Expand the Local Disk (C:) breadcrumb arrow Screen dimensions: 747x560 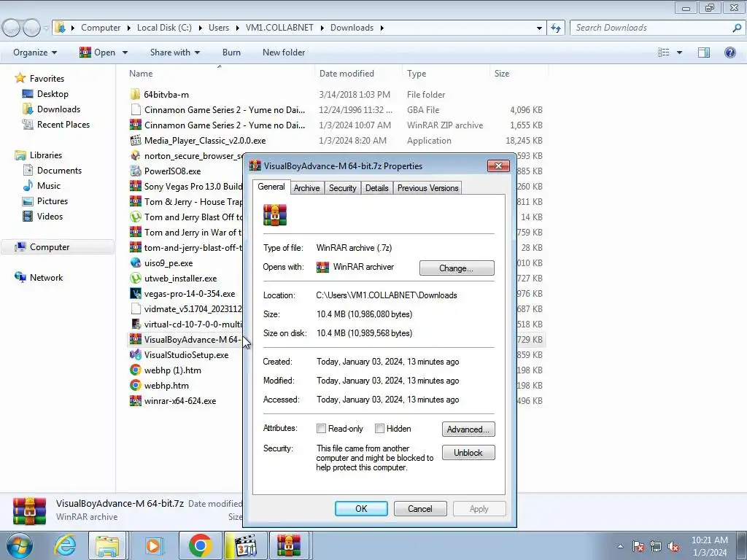coord(200,28)
